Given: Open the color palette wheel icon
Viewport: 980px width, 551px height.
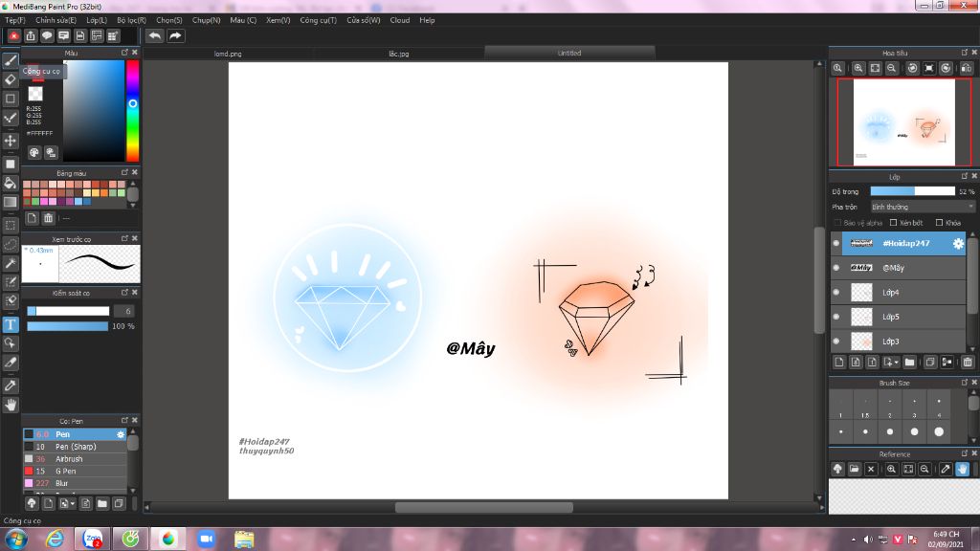Looking at the screenshot, I should 34,152.
